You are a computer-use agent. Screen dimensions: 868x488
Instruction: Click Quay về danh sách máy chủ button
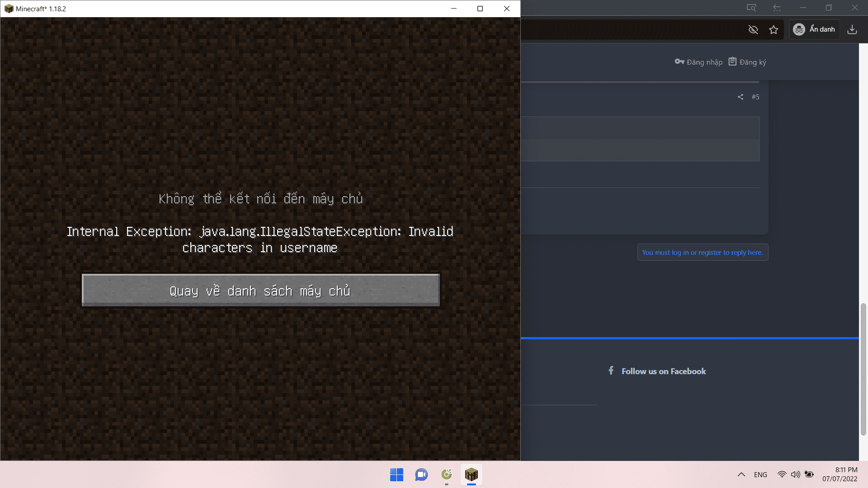click(x=260, y=291)
